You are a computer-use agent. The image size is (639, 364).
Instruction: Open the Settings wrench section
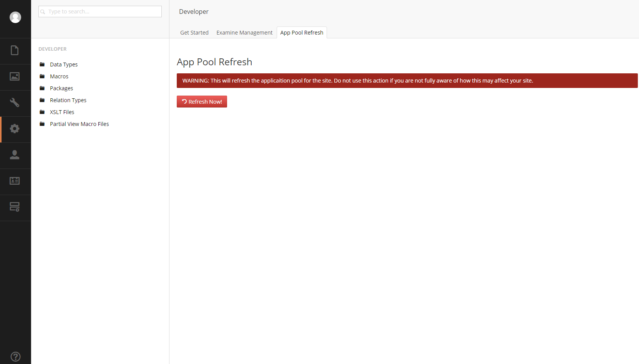click(x=15, y=103)
